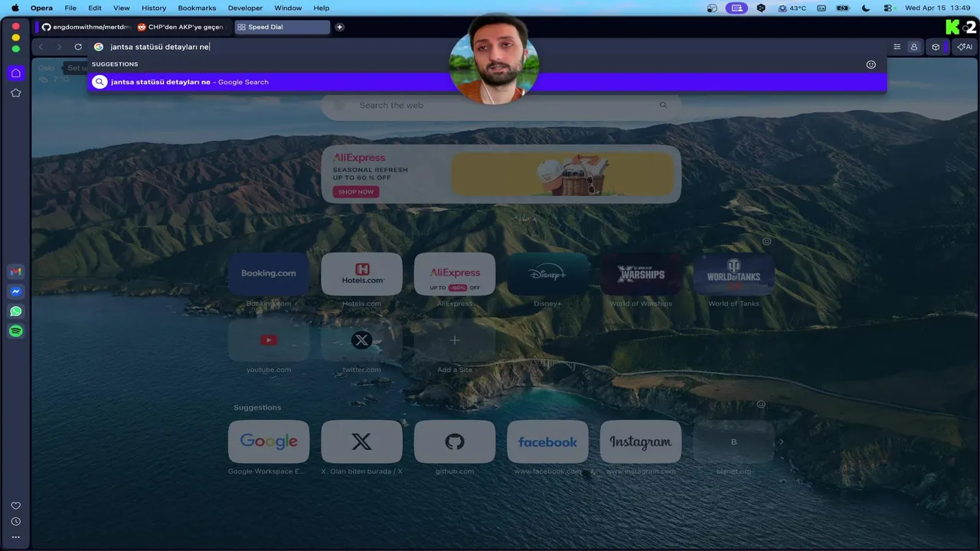
Task: Open a new tab with plus button
Action: 339,27
